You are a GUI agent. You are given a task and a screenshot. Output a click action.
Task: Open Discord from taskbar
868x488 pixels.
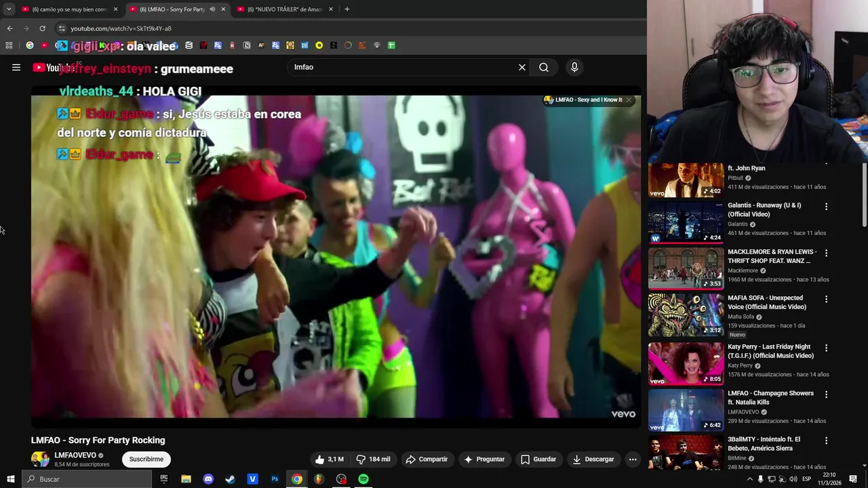[x=208, y=479]
